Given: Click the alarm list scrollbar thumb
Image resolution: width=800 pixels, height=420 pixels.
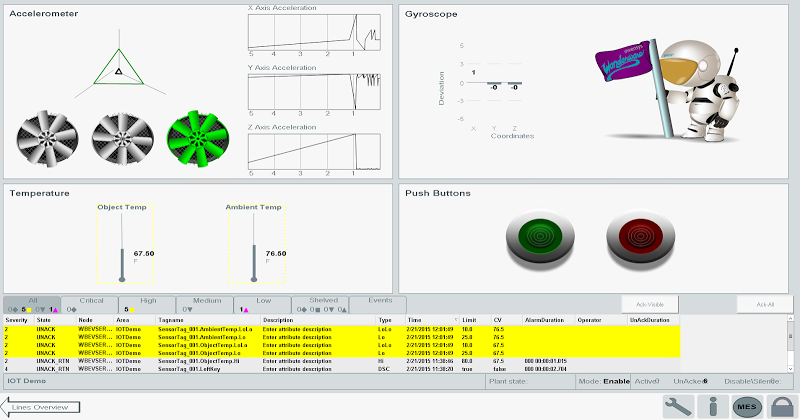Looking at the screenshot, I should pos(791,336).
